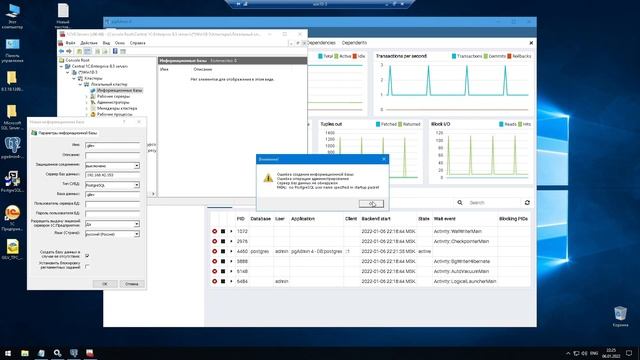
Task: Open the Защищенное соединение dropdown
Action: tap(137, 166)
